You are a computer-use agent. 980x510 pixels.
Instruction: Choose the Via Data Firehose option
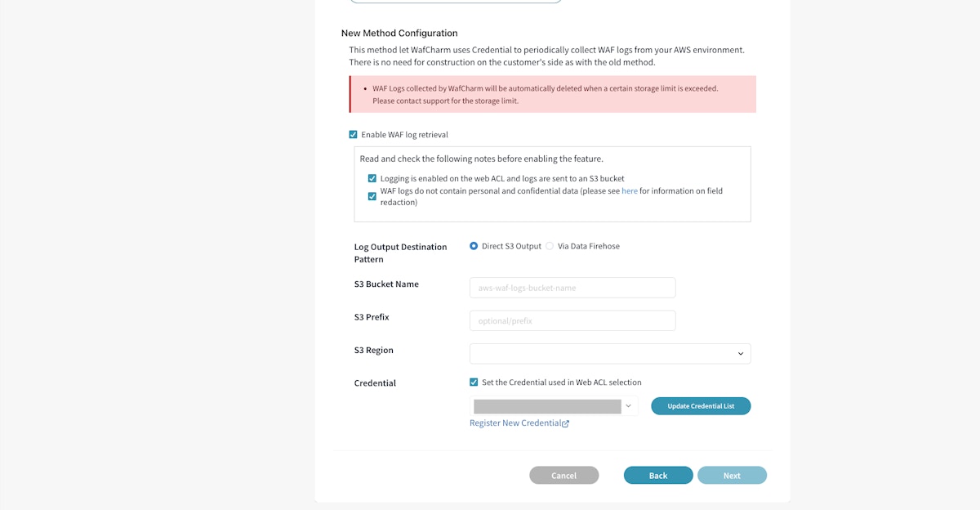click(x=550, y=246)
